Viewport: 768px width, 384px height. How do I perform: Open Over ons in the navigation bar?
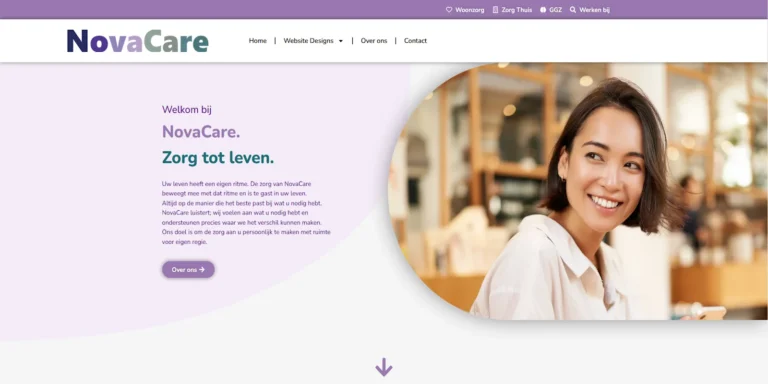tap(374, 41)
